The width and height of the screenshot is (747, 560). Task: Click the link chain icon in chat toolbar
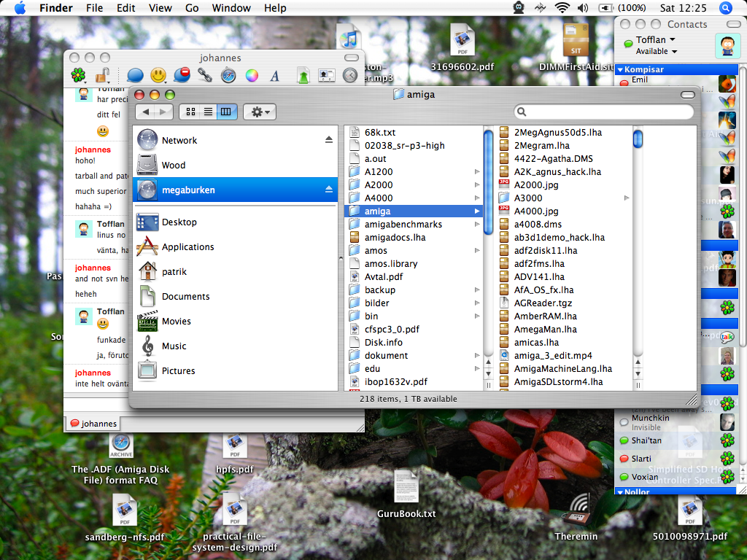coord(205,75)
